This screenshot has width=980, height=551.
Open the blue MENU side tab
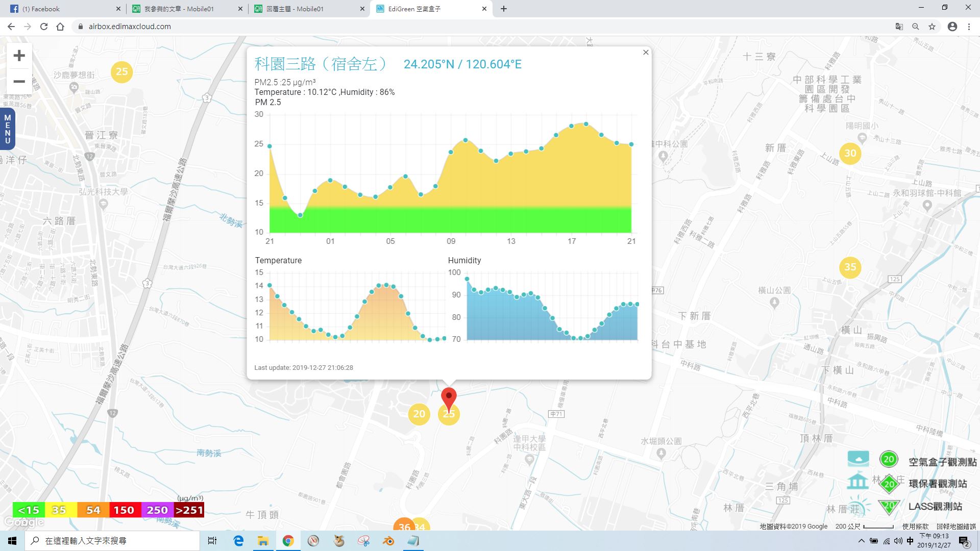click(7, 129)
